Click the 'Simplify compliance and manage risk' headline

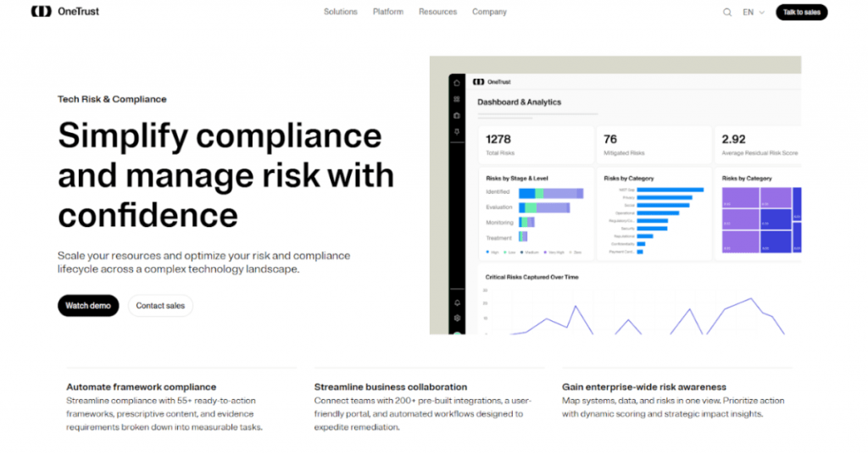coord(225,174)
